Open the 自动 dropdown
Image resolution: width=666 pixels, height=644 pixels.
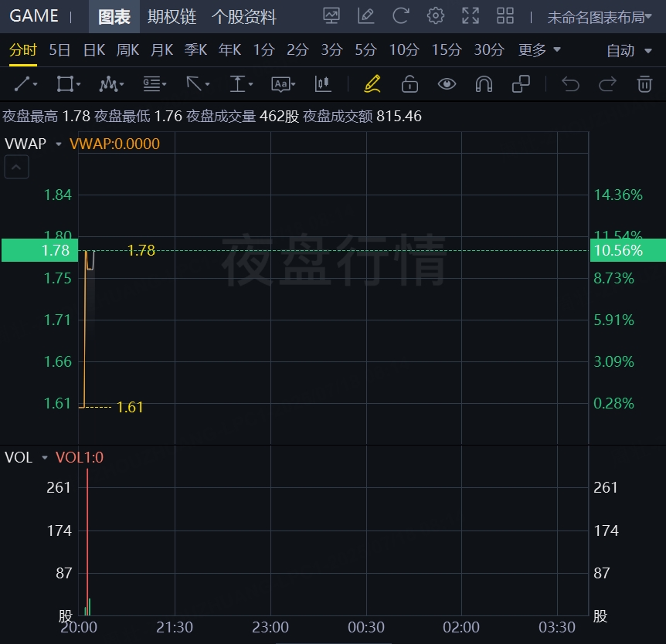click(x=630, y=51)
